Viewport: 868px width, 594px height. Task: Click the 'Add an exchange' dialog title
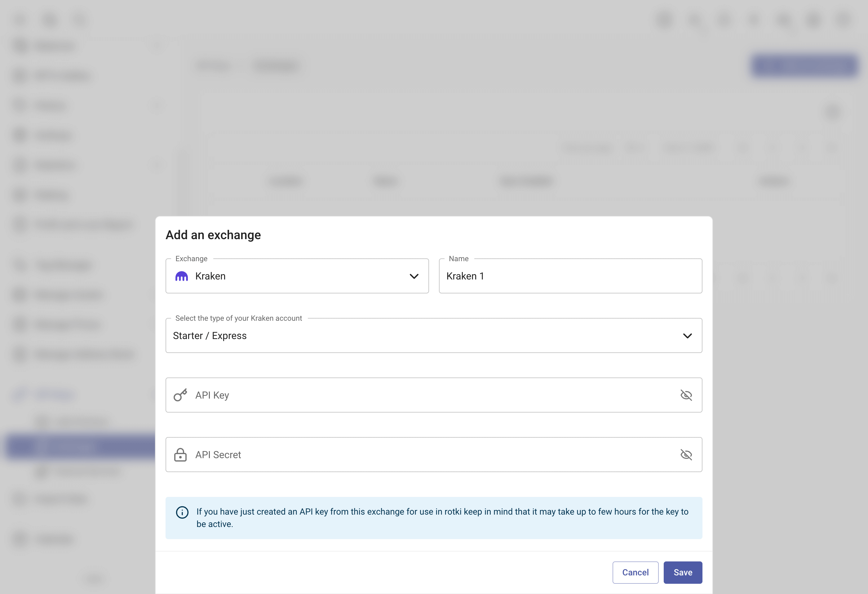(213, 235)
